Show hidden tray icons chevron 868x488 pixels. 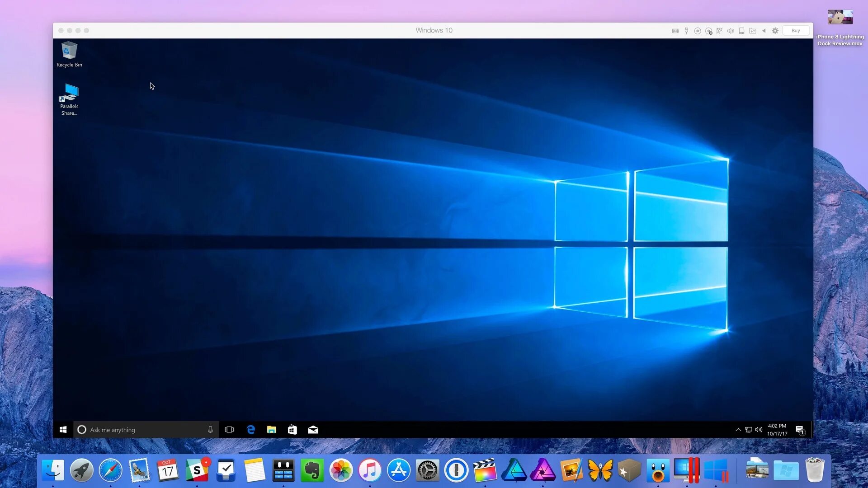tap(738, 430)
